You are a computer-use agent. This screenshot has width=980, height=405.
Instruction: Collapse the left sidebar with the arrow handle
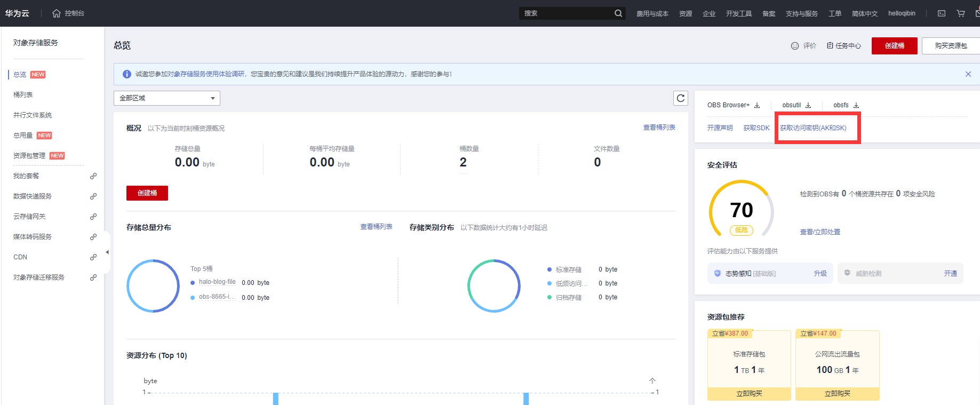tap(107, 252)
